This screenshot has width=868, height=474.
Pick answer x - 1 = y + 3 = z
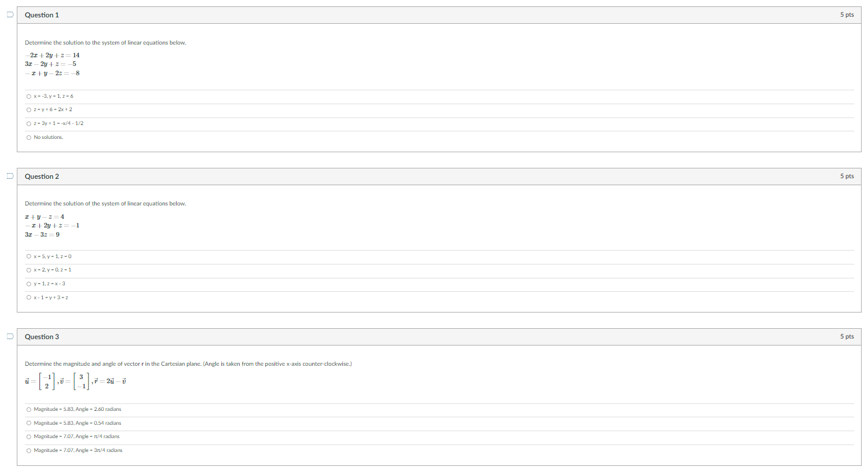tap(29, 297)
